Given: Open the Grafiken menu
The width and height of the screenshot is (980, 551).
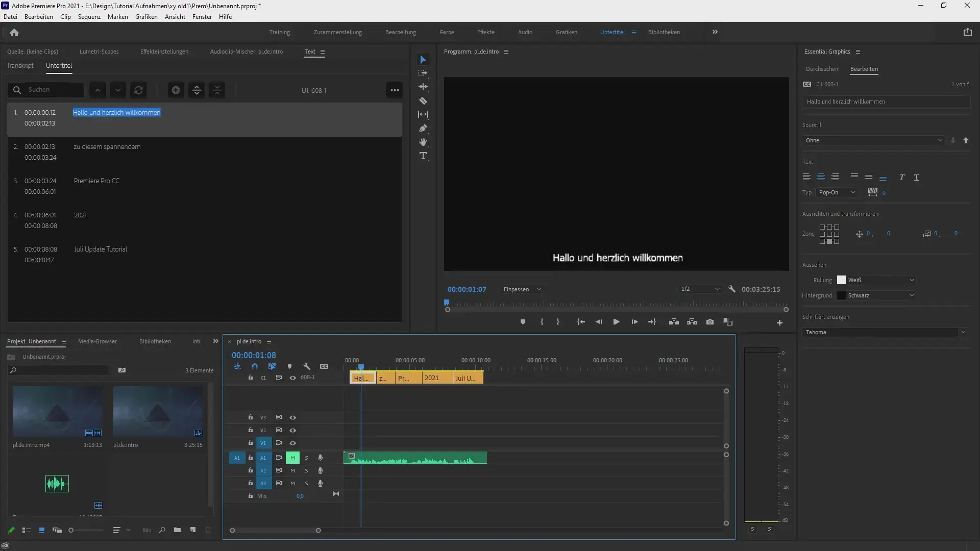Looking at the screenshot, I should tap(146, 17).
